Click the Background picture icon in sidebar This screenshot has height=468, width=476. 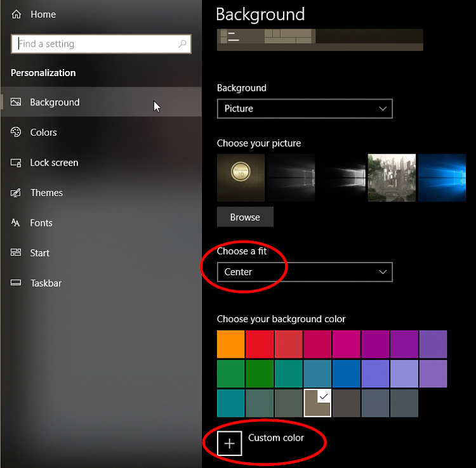16,102
